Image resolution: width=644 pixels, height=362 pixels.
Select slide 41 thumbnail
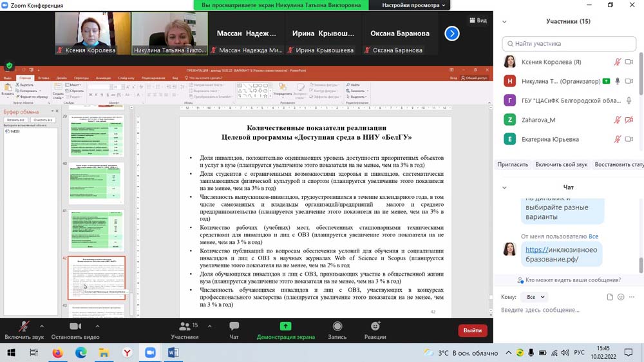pos(97,230)
